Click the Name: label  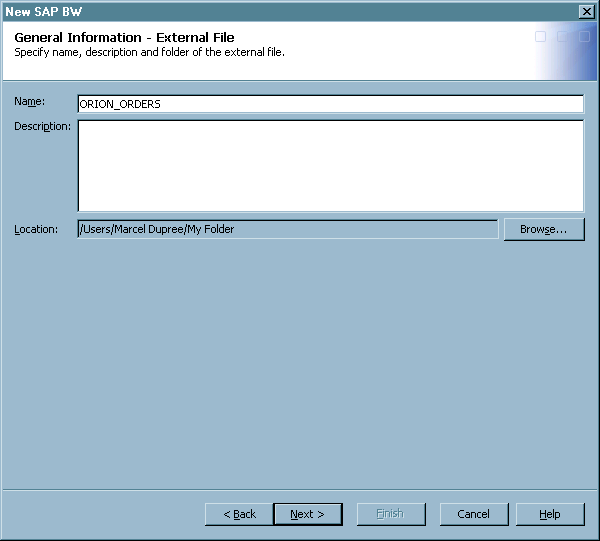pos(31,102)
